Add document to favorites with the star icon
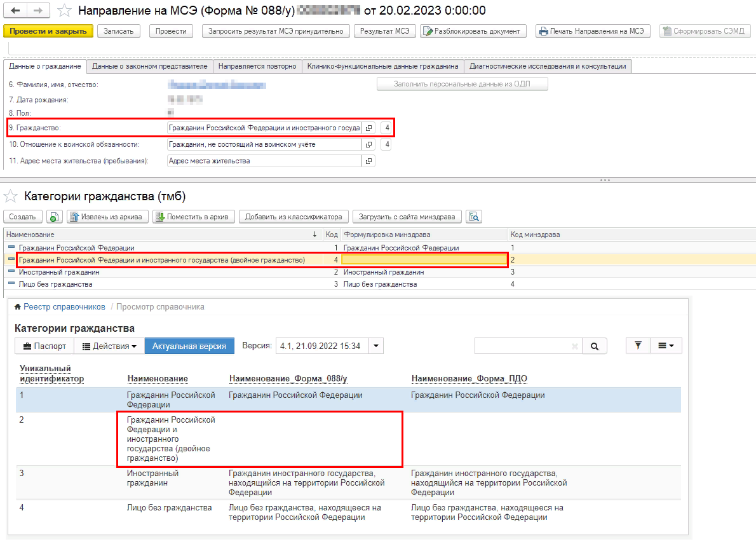 pyautogui.click(x=64, y=10)
